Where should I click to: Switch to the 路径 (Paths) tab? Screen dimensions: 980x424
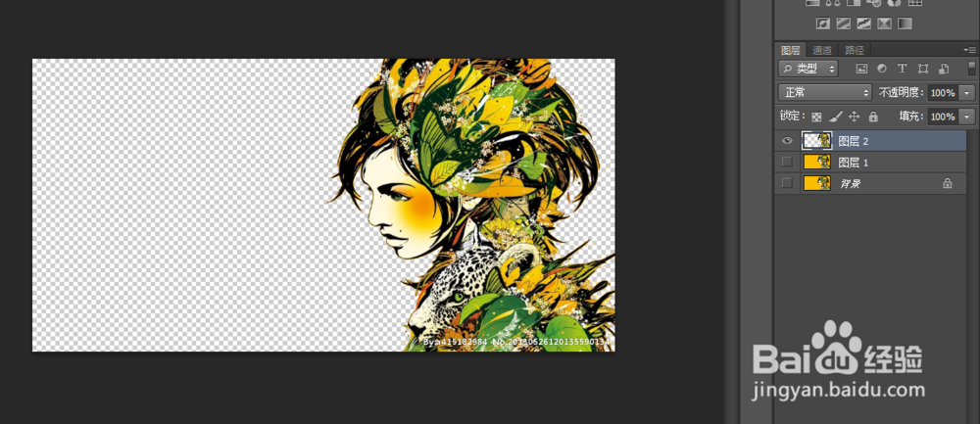tap(854, 51)
